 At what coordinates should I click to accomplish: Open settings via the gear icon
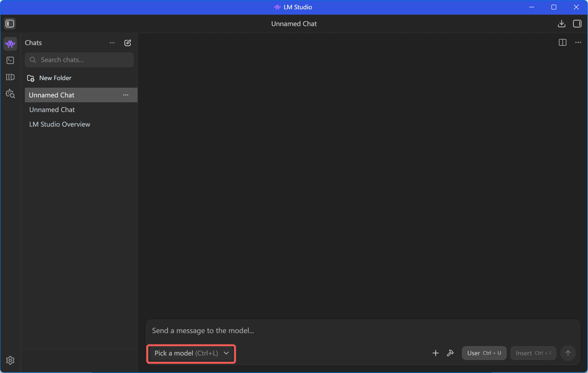point(10,360)
